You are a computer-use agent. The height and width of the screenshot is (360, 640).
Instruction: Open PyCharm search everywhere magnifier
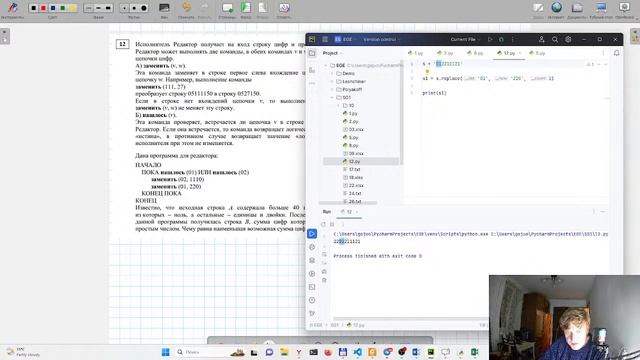pyautogui.click(x=555, y=39)
